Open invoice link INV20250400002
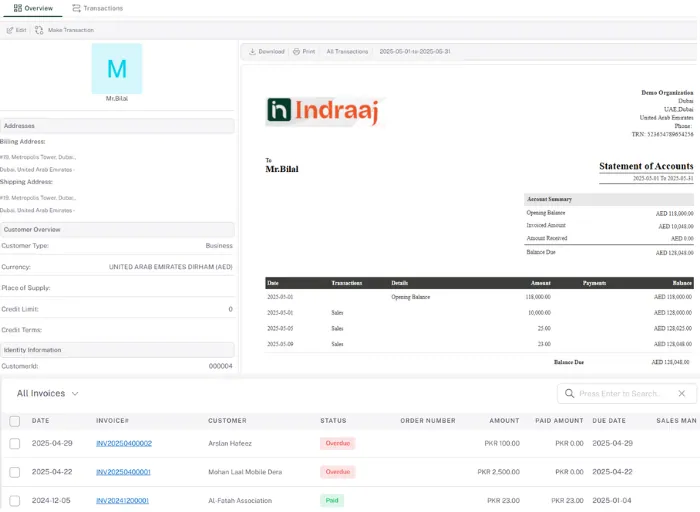The height and width of the screenshot is (512, 700). (x=123, y=443)
